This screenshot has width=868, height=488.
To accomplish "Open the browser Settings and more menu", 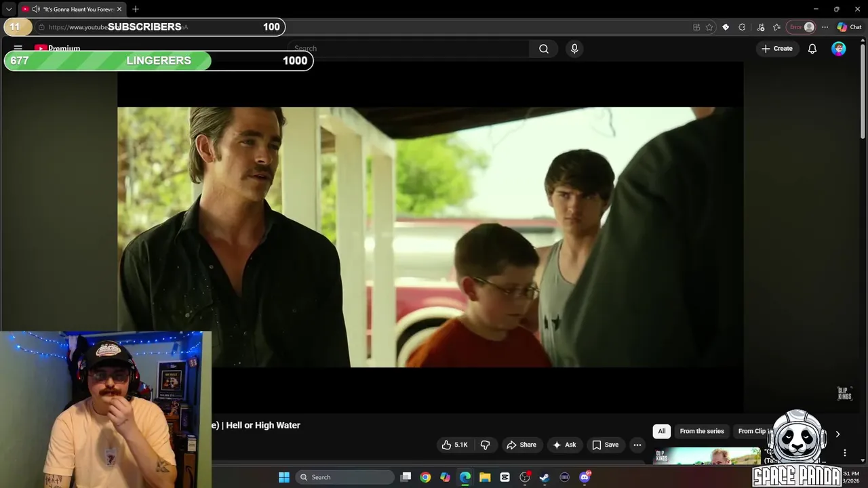I will pos(825,27).
